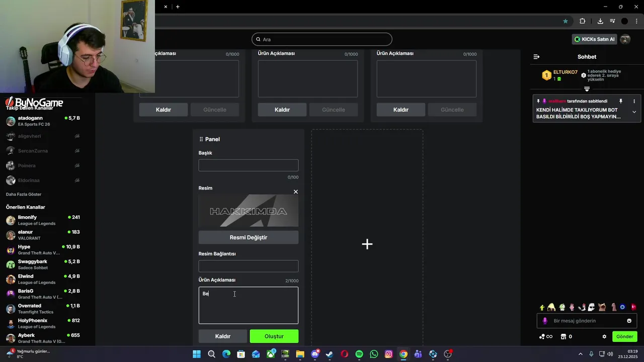Add a new panel with plus icon
Viewport: 644px width, 362px height.
point(367,244)
